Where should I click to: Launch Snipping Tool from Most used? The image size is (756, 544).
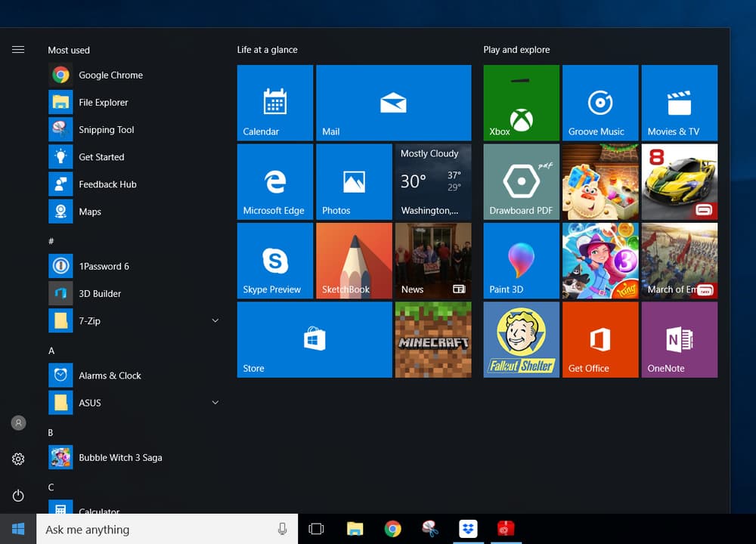[134, 130]
